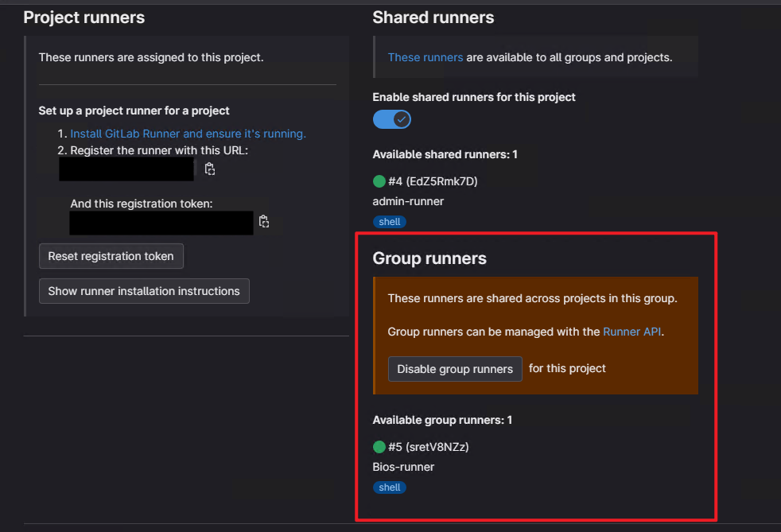Click Available shared runners: 1 text
This screenshot has height=532, width=781.
(445, 154)
